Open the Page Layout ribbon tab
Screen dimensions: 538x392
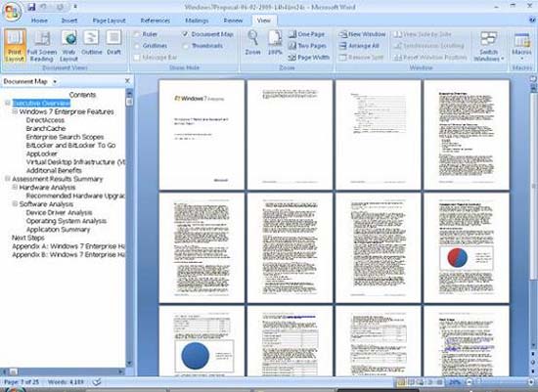(x=110, y=21)
